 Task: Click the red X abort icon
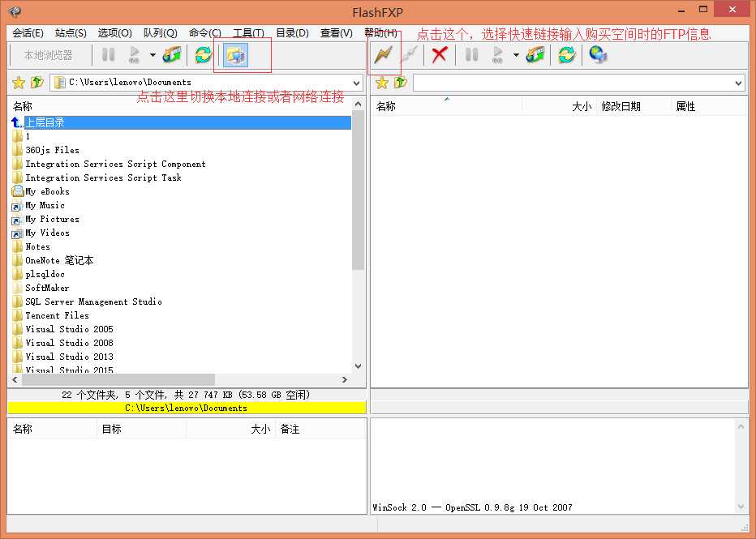(x=439, y=54)
